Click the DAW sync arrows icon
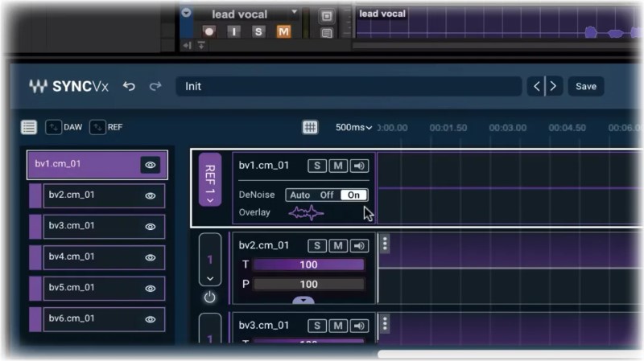644x361 pixels. click(x=53, y=127)
